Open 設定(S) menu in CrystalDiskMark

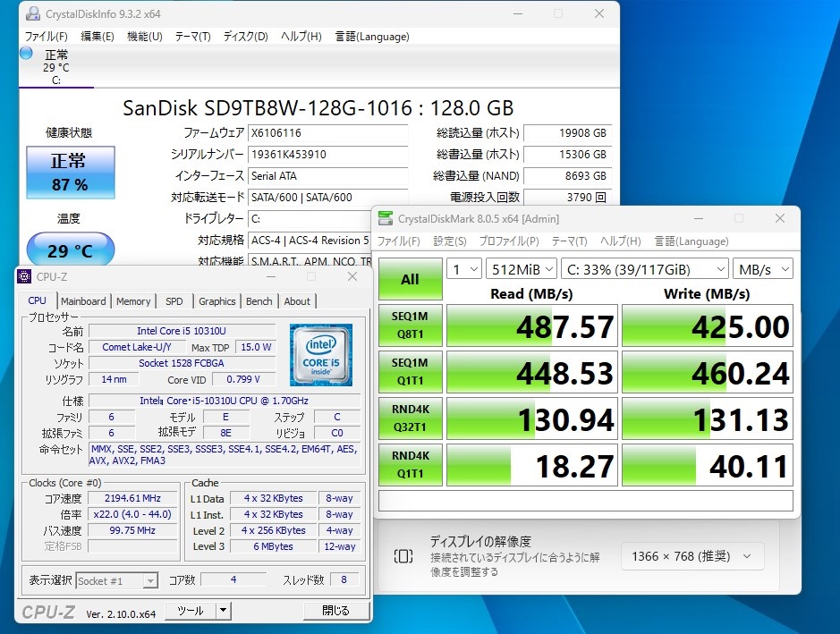tap(450, 241)
